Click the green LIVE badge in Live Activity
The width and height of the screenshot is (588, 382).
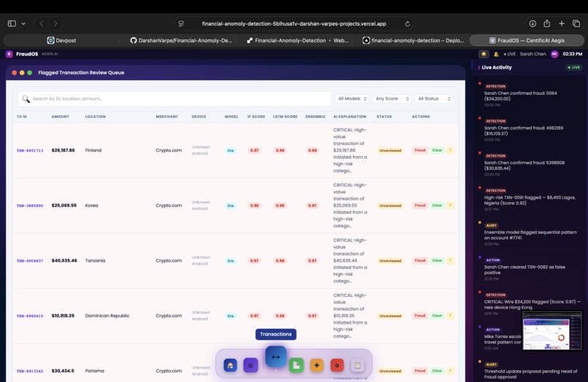[573, 68]
